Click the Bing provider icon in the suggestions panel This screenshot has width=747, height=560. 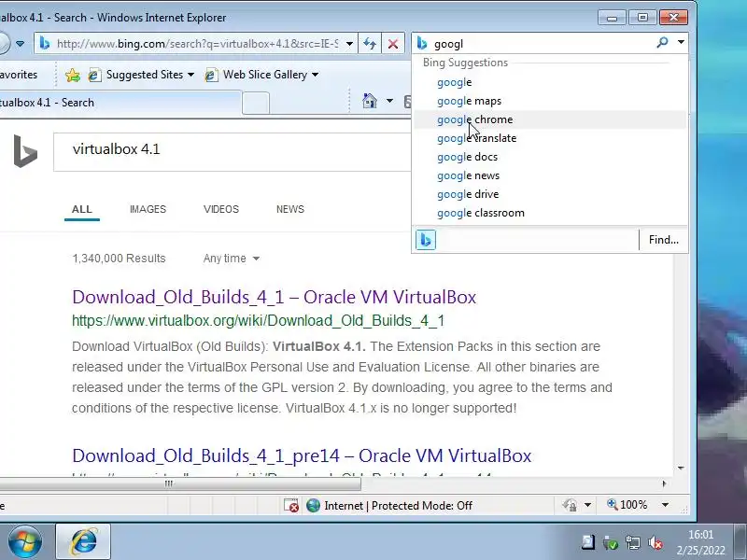click(x=426, y=240)
